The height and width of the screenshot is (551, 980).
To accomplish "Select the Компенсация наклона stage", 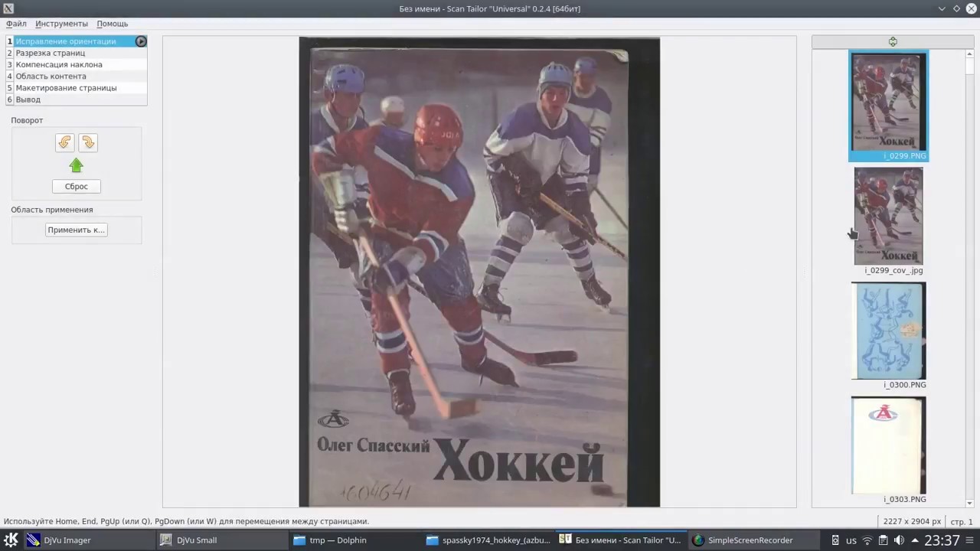I will (x=76, y=64).
